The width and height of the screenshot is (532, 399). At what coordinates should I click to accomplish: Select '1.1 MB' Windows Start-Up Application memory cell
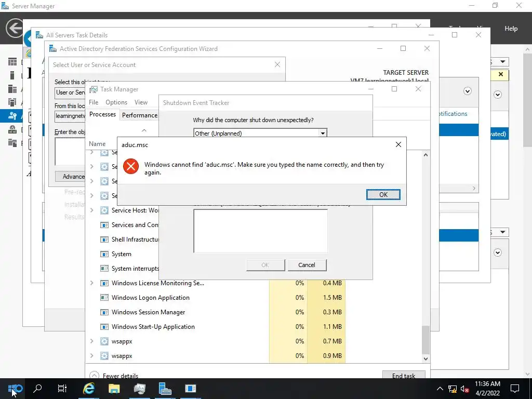tap(326, 327)
